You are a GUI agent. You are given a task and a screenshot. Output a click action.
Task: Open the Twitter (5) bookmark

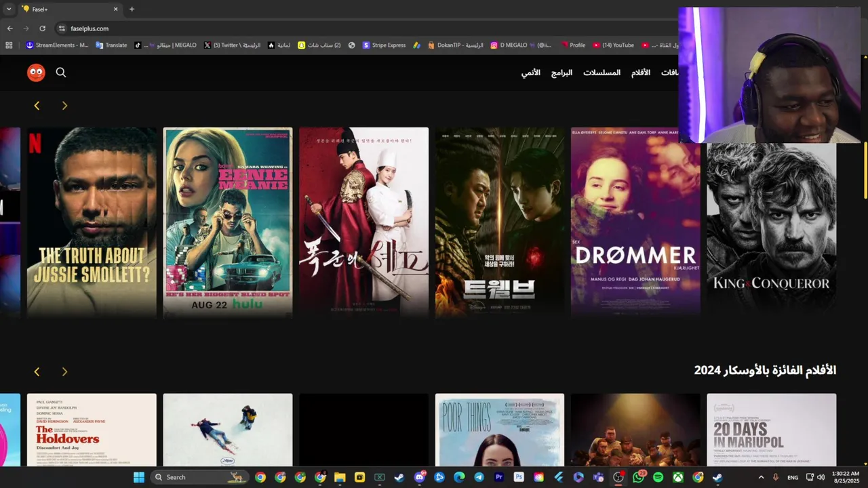232,45
